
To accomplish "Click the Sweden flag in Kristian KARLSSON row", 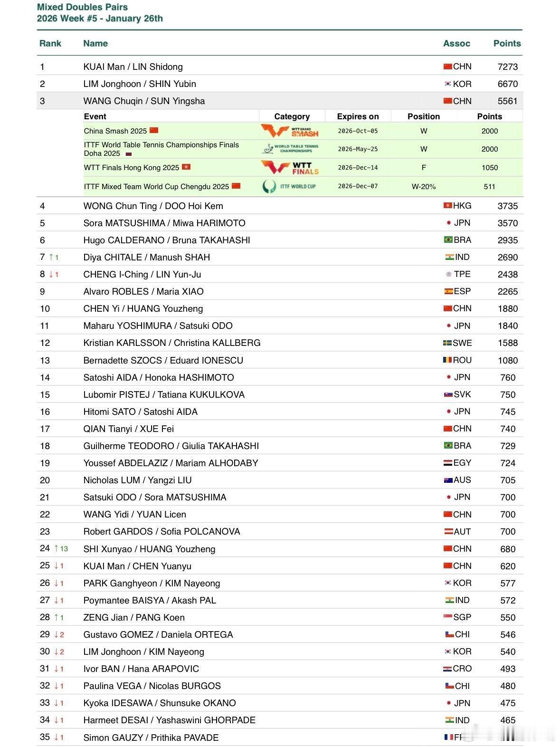I will coord(447,343).
